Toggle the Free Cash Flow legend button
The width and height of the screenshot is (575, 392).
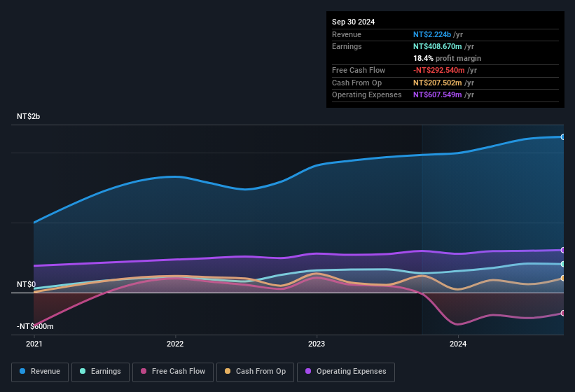(173, 372)
